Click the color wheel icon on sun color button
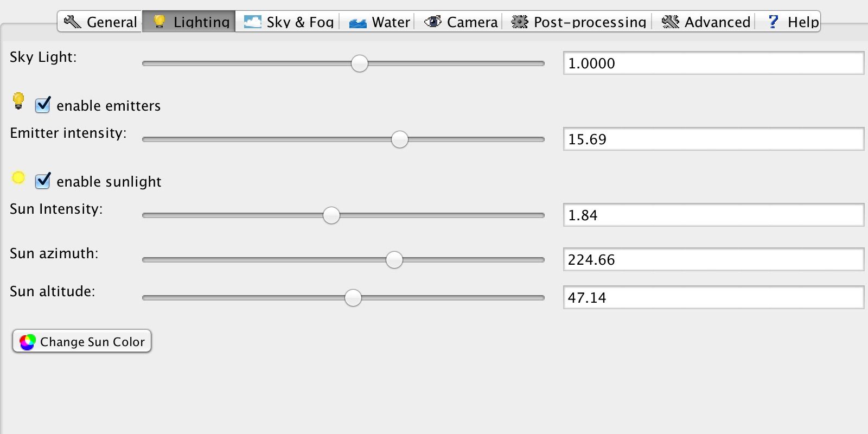This screenshot has height=434, width=868. pyautogui.click(x=27, y=342)
